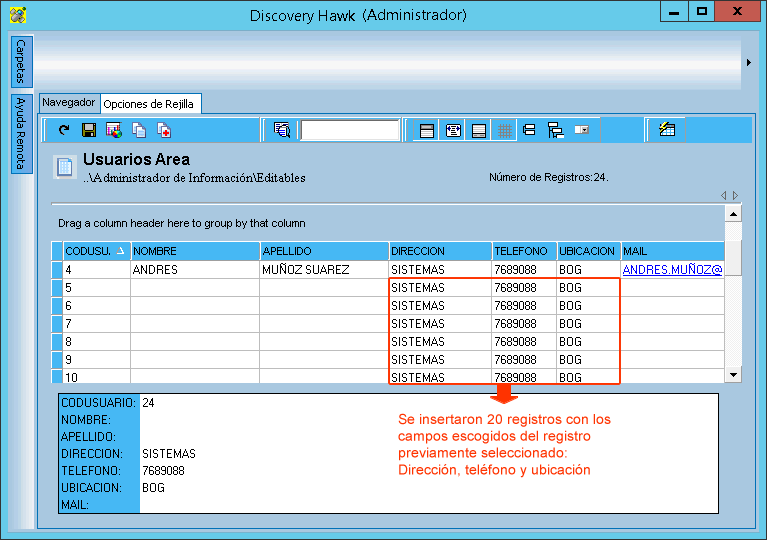Click the right navigation triangle above grid
The image size is (767, 540).
point(735,195)
